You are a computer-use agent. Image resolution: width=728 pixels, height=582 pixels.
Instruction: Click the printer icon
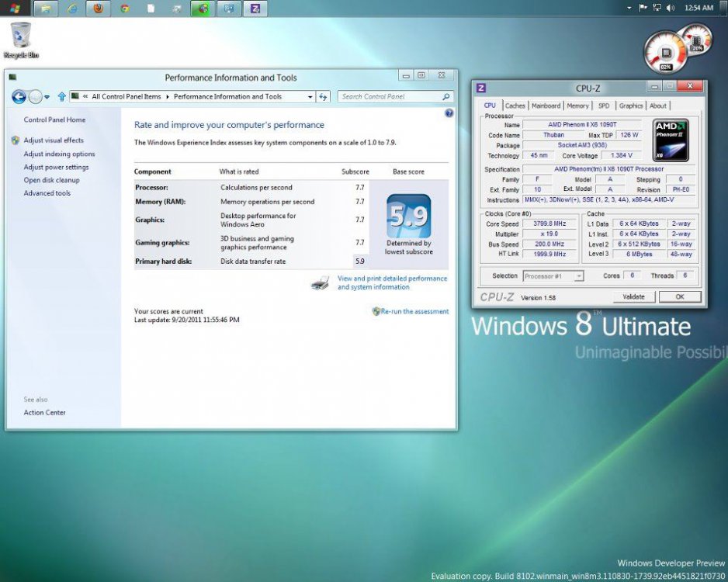pyautogui.click(x=321, y=282)
